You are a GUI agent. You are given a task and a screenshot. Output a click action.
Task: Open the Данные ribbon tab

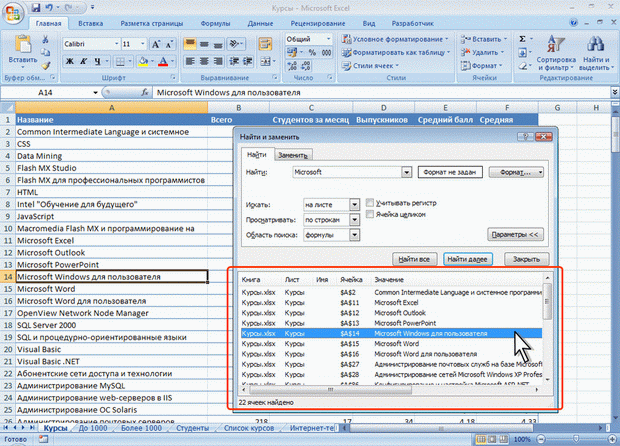260,23
